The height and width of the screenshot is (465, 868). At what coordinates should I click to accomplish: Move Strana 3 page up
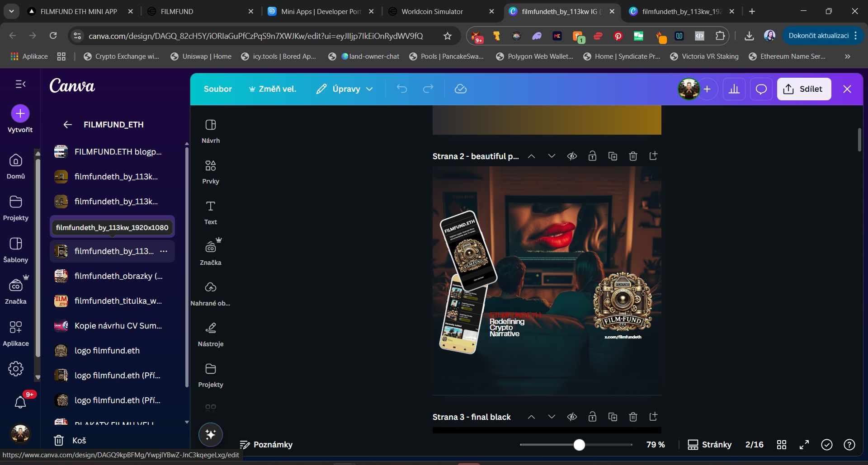[532, 417]
